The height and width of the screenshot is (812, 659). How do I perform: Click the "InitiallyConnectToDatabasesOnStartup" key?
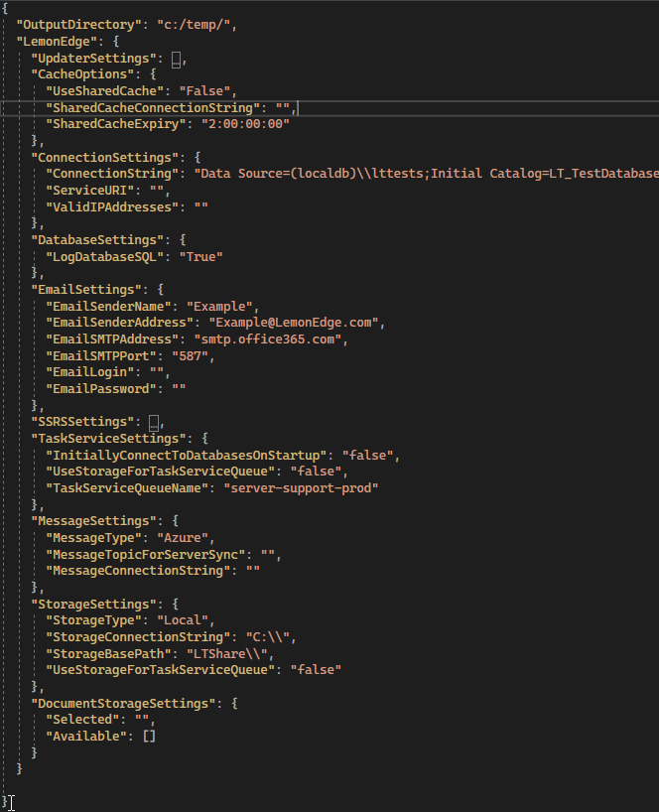(x=187, y=456)
